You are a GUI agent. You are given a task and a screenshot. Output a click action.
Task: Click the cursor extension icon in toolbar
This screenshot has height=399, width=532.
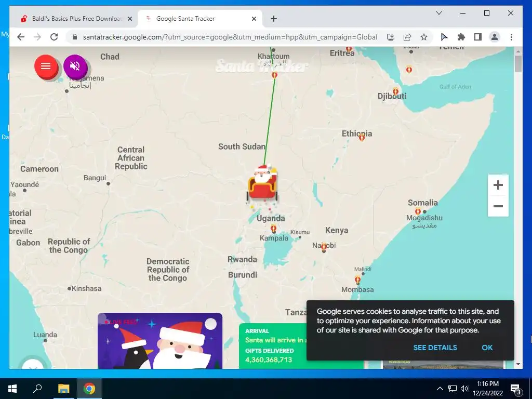[444, 37]
